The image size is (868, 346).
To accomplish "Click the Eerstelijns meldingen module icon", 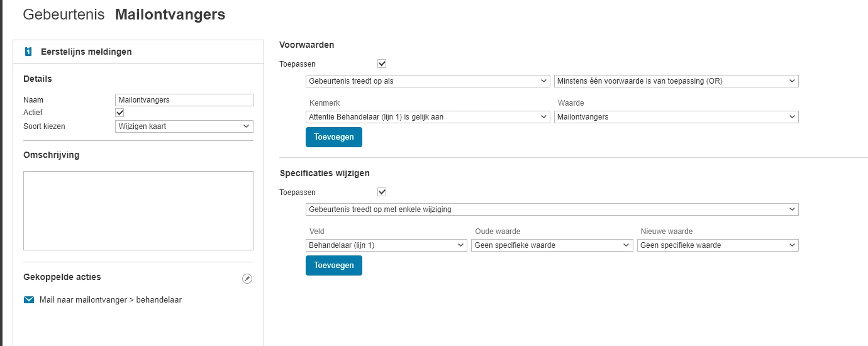I will pyautogui.click(x=28, y=52).
